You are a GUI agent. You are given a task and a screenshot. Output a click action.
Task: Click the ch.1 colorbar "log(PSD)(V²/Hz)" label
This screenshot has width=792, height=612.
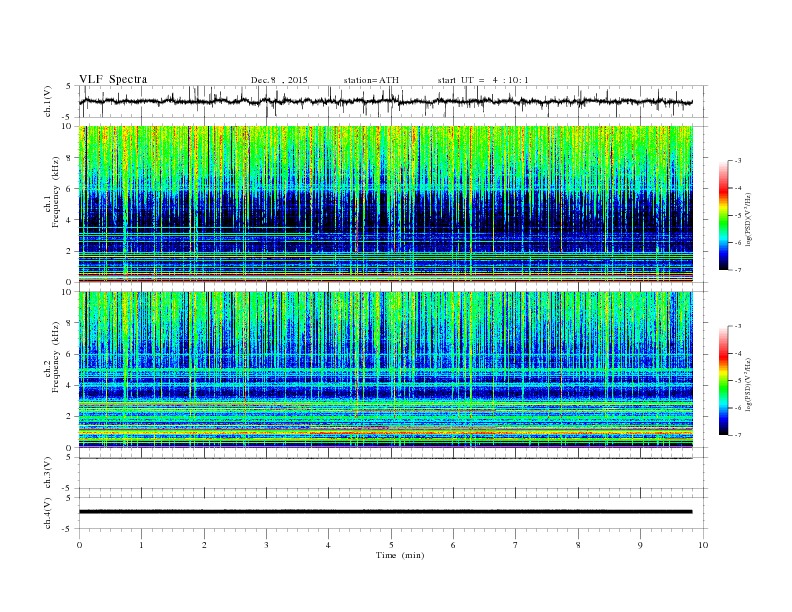pyautogui.click(x=748, y=219)
